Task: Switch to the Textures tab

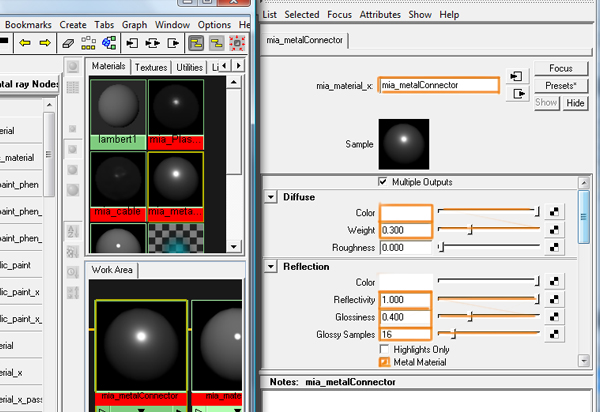Action: coord(151,67)
